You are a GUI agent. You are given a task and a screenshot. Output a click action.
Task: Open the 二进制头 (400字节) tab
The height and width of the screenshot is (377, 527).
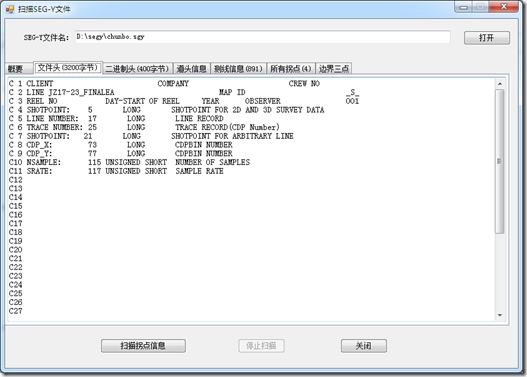[137, 69]
